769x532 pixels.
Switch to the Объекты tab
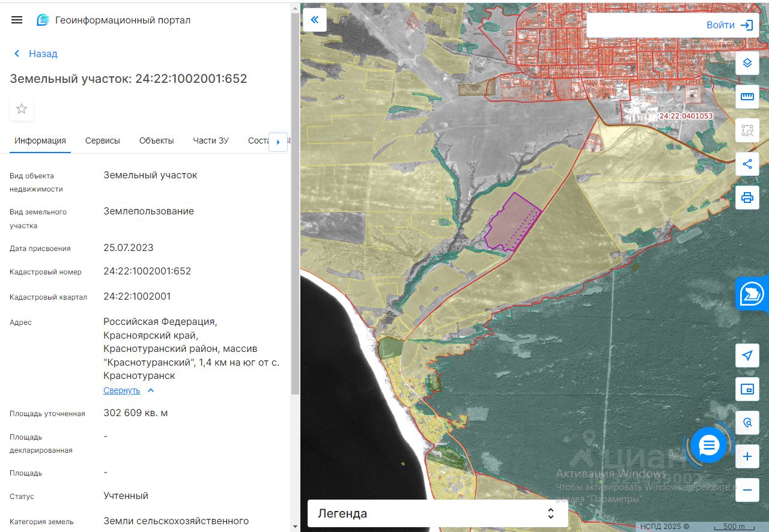click(x=157, y=141)
